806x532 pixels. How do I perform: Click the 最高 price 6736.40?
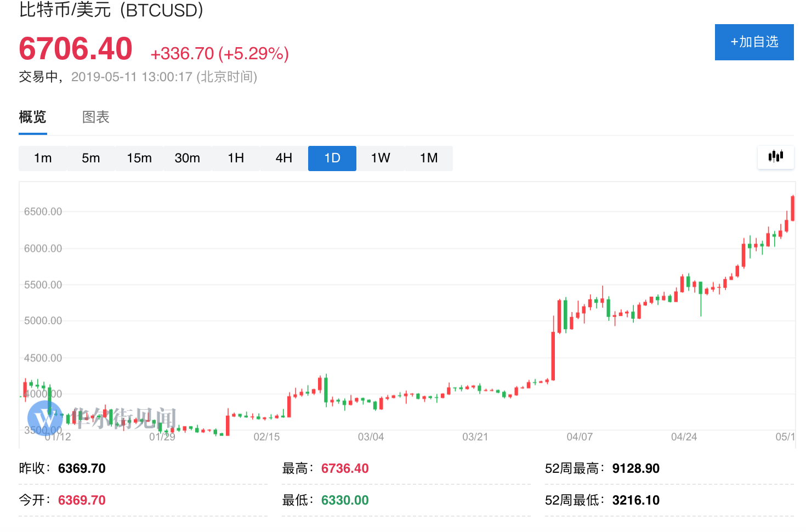[x=344, y=468]
